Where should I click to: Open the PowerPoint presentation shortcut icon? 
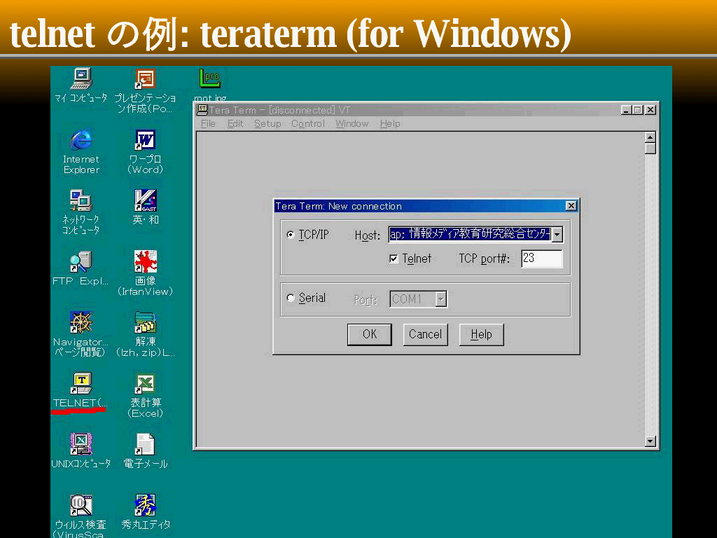click(x=145, y=79)
